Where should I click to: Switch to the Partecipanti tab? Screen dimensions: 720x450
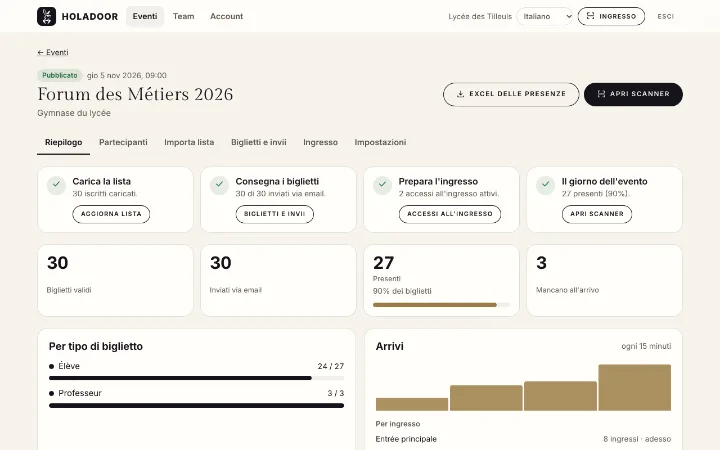[123, 142]
